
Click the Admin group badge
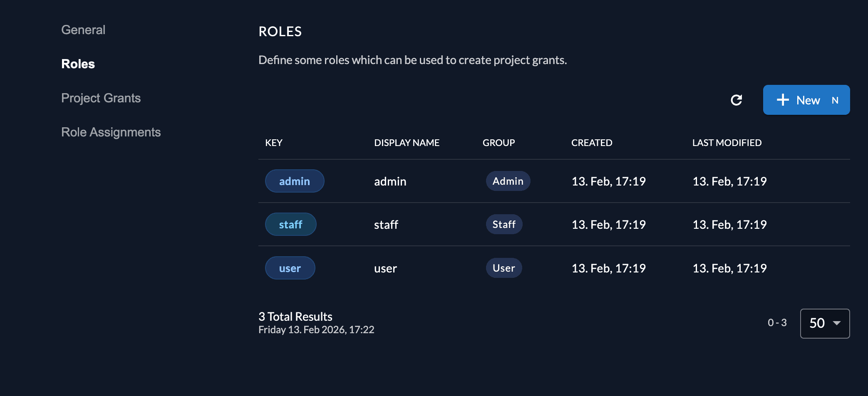click(508, 181)
